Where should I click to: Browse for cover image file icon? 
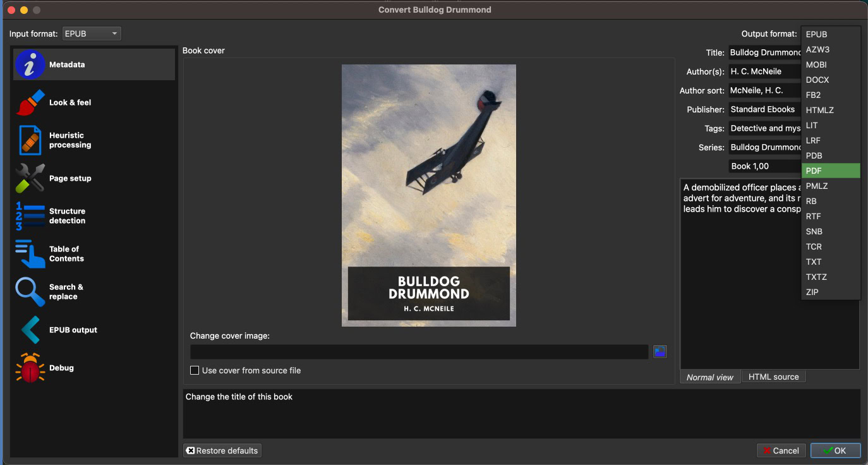click(x=660, y=352)
